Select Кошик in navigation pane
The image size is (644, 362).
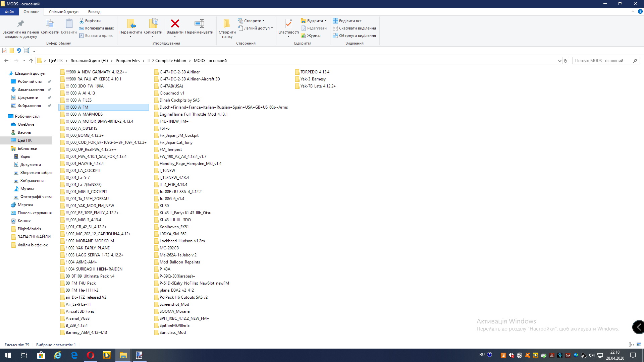tap(24, 221)
